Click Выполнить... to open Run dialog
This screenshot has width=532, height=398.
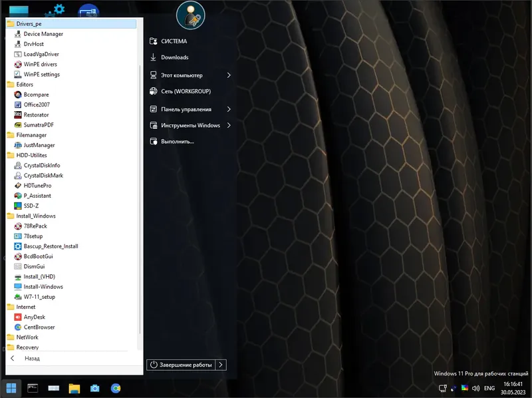coord(176,141)
